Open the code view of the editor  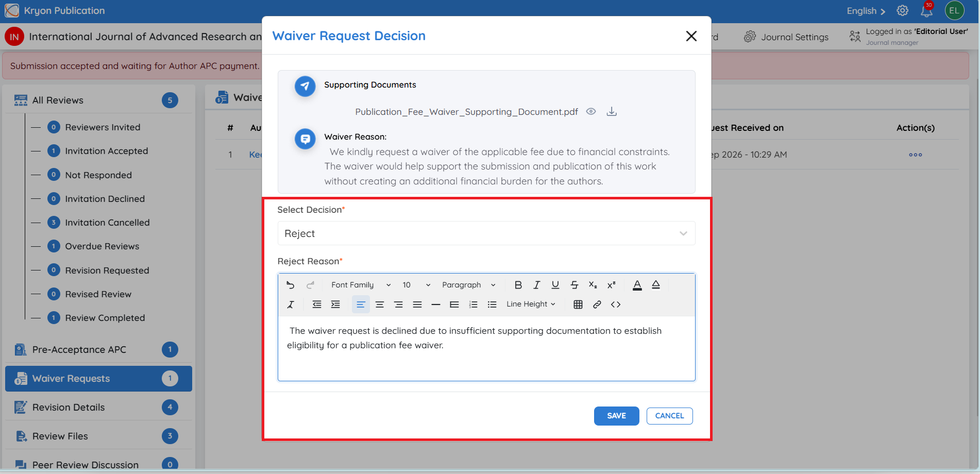(616, 304)
